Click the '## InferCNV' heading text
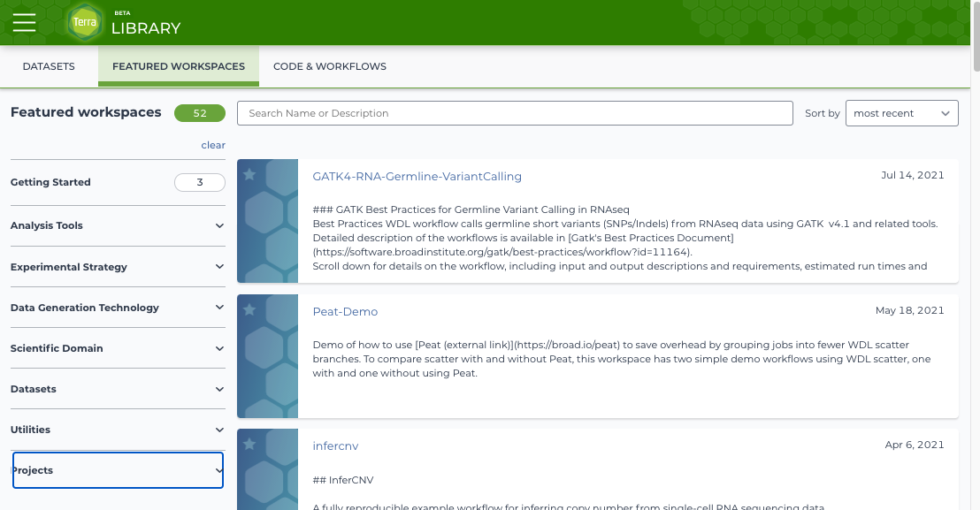 pos(343,480)
